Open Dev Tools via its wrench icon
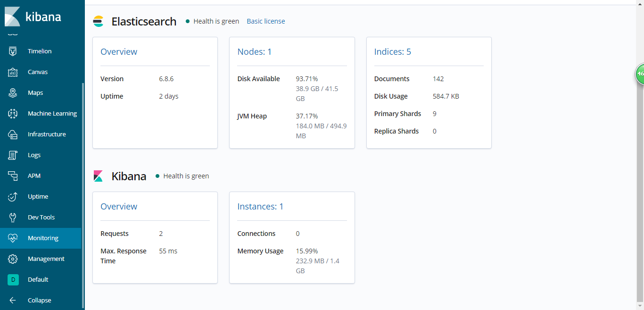 13,218
